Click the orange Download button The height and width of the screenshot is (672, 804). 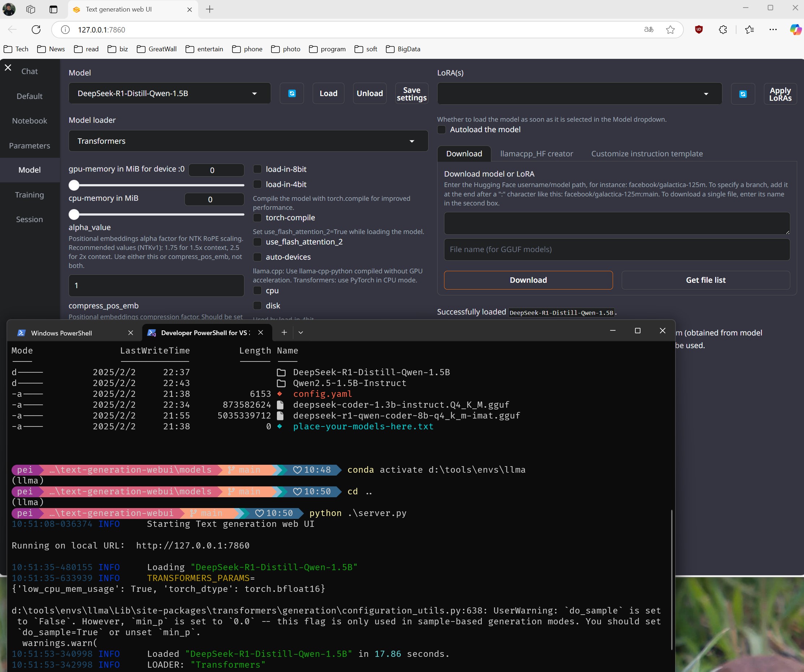coord(528,280)
